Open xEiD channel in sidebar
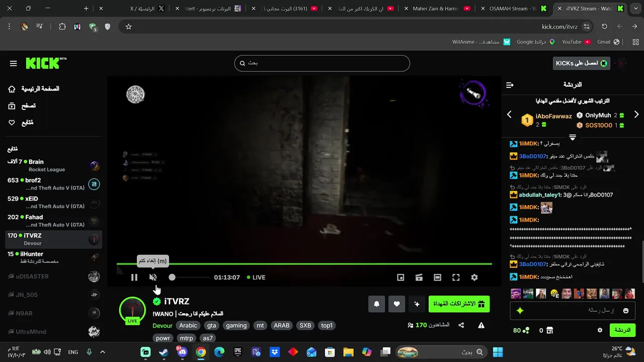Image resolution: width=644 pixels, height=362 pixels. point(53,203)
